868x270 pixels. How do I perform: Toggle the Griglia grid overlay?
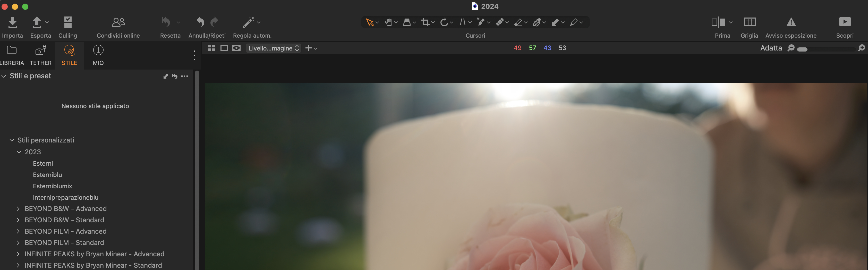(x=750, y=22)
